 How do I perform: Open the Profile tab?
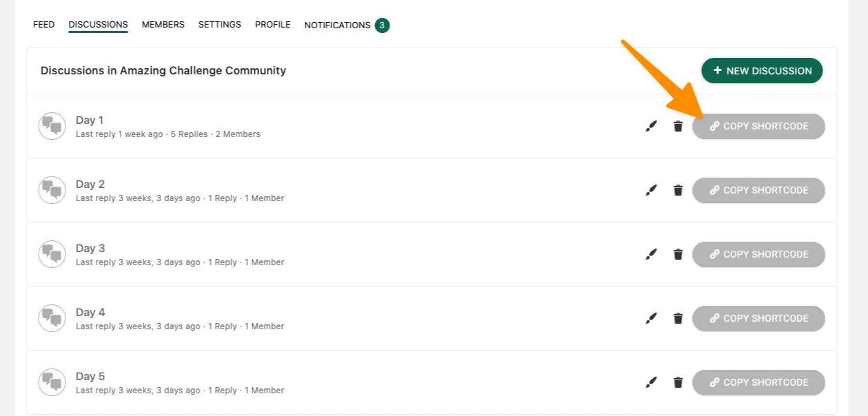click(x=272, y=25)
